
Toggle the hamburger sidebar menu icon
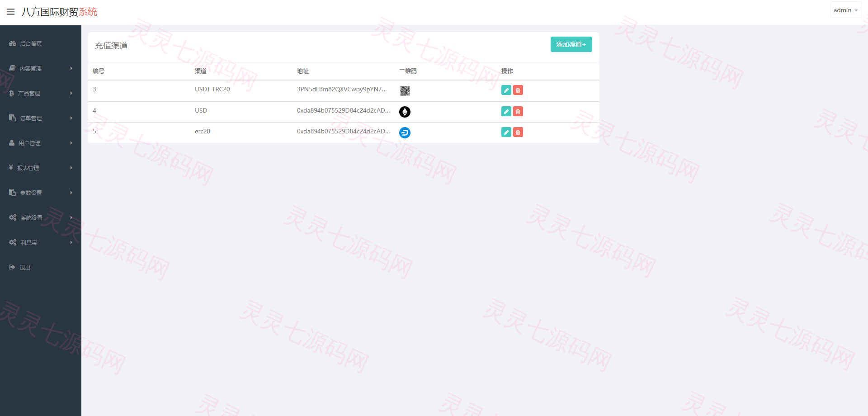point(11,12)
